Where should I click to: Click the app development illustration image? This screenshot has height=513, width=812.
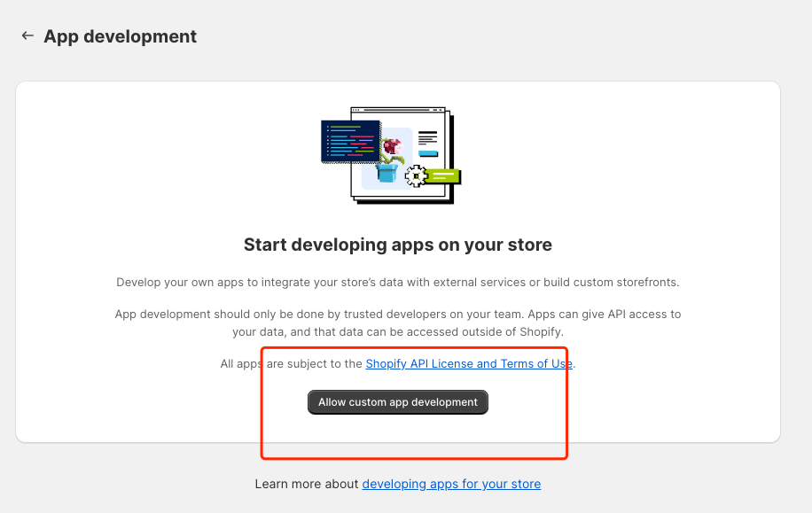coord(391,155)
